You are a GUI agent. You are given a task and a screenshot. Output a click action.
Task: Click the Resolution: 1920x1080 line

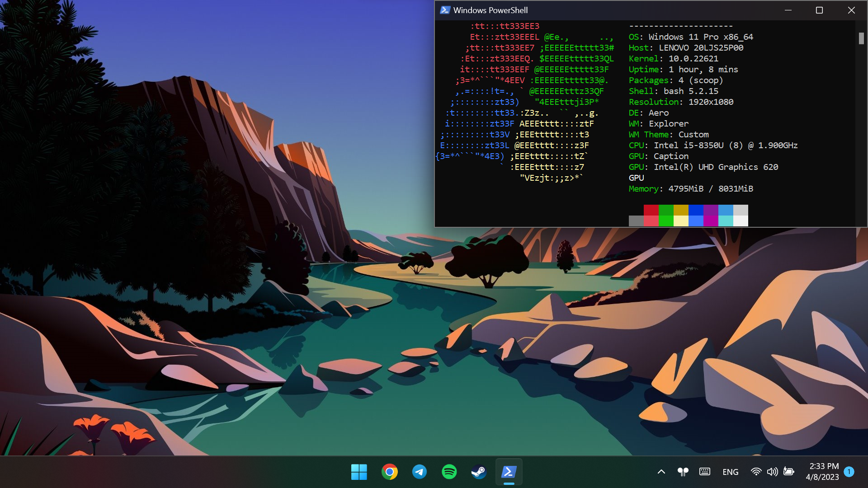pos(681,102)
